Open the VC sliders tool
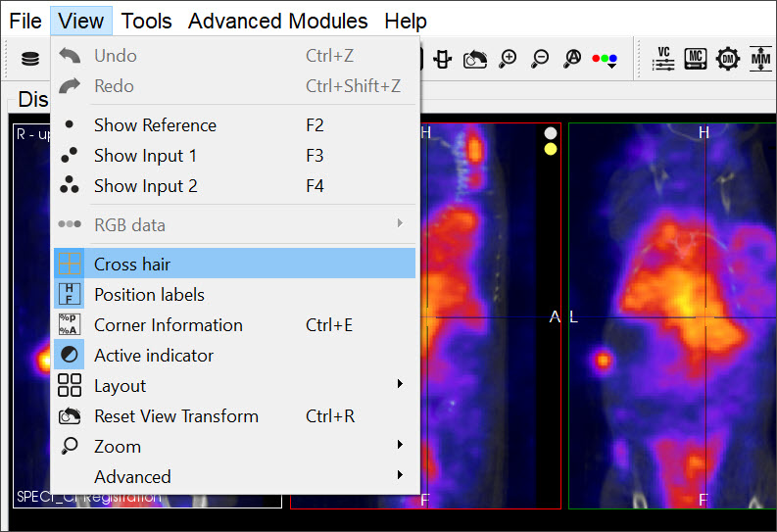This screenshot has width=777, height=532. tap(663, 59)
